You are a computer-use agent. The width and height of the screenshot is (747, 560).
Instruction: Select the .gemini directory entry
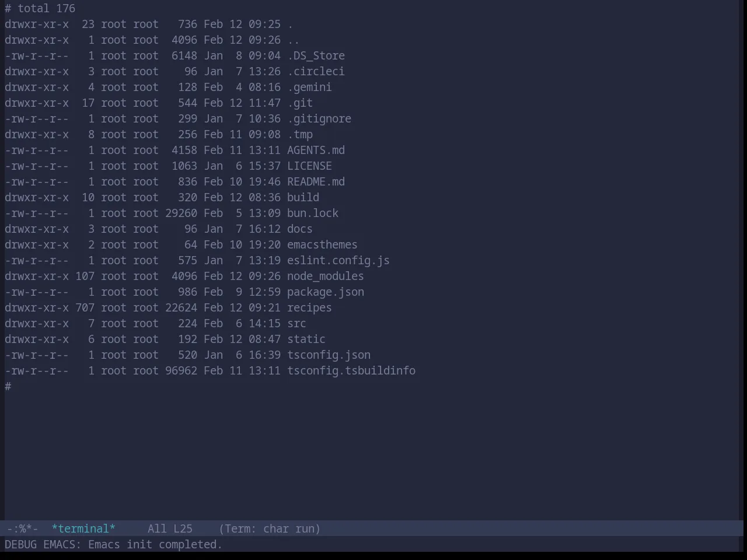[309, 87]
